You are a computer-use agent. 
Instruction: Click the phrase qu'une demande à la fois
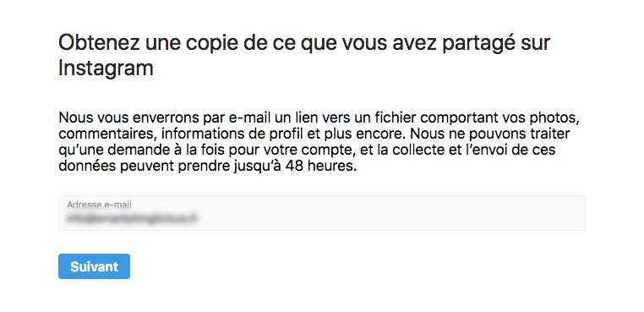click(150, 150)
